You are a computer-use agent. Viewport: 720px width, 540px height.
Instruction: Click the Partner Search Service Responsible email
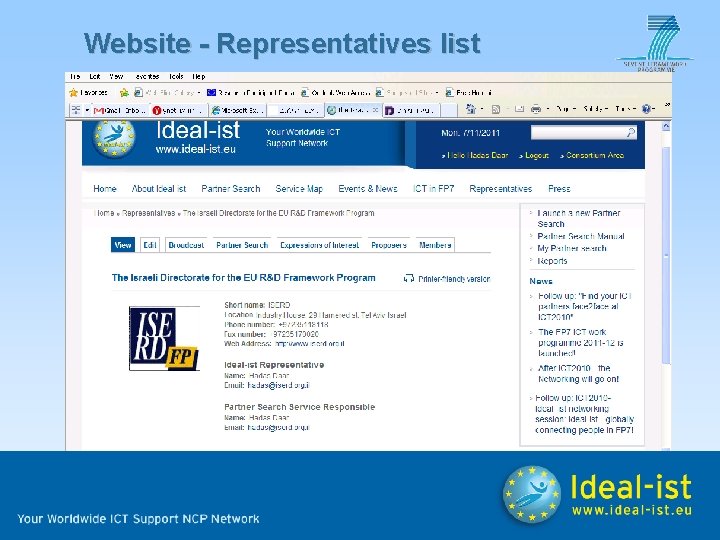pos(278,428)
